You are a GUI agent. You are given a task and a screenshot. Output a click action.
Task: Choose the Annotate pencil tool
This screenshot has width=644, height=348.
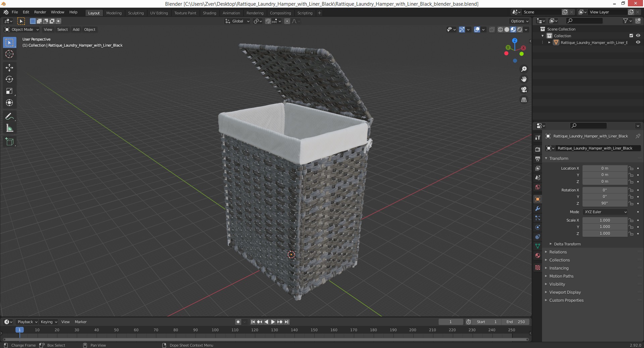pyautogui.click(x=9, y=117)
